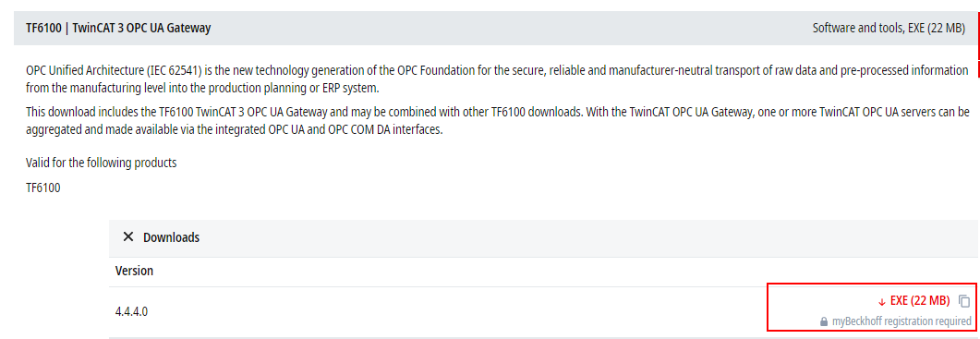Select the Version column header
Screen dimensions: 980x339
pos(134,271)
